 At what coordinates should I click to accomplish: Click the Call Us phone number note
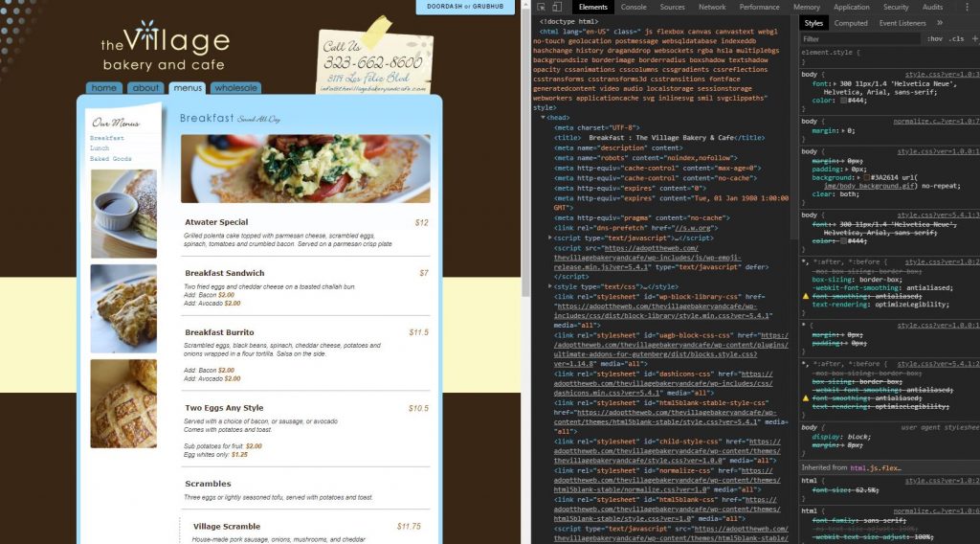pos(374,61)
